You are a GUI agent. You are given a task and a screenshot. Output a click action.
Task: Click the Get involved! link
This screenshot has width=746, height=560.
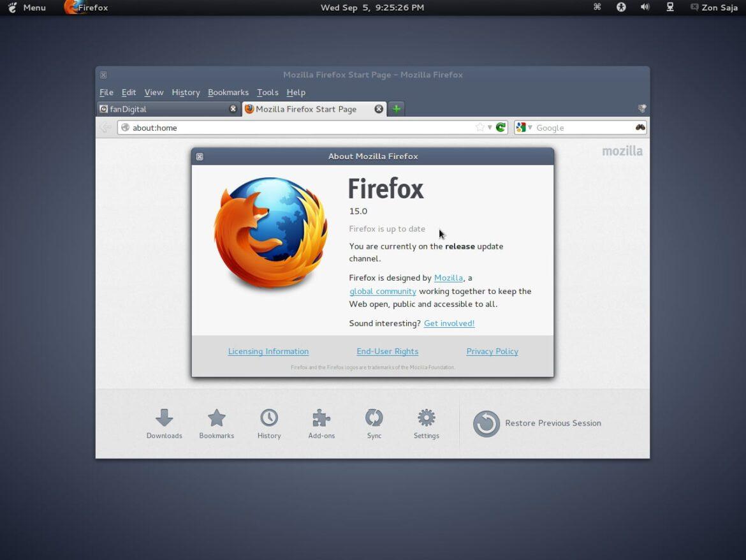[449, 323]
